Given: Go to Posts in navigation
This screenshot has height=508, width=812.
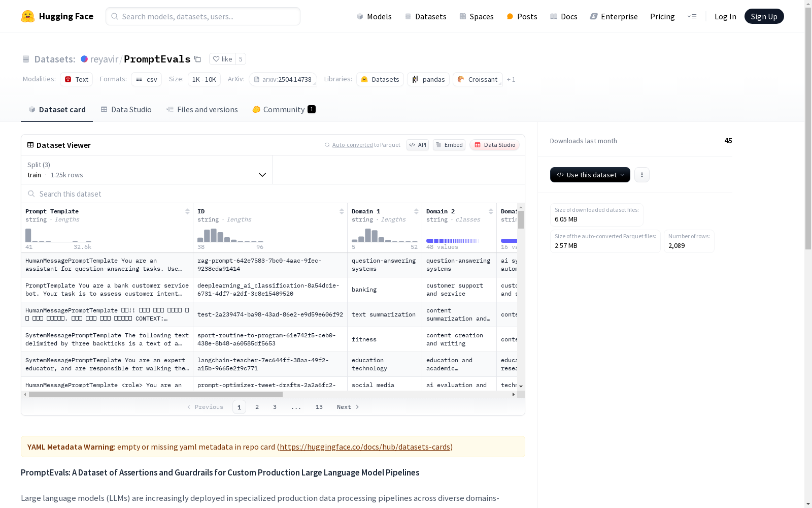Looking at the screenshot, I should click(x=522, y=16).
